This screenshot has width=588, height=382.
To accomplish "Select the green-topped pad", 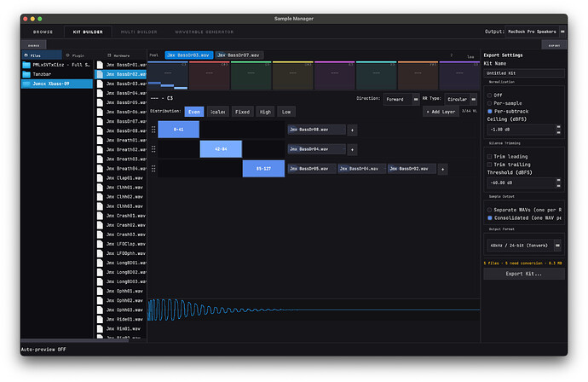I will pyautogui.click(x=251, y=75).
